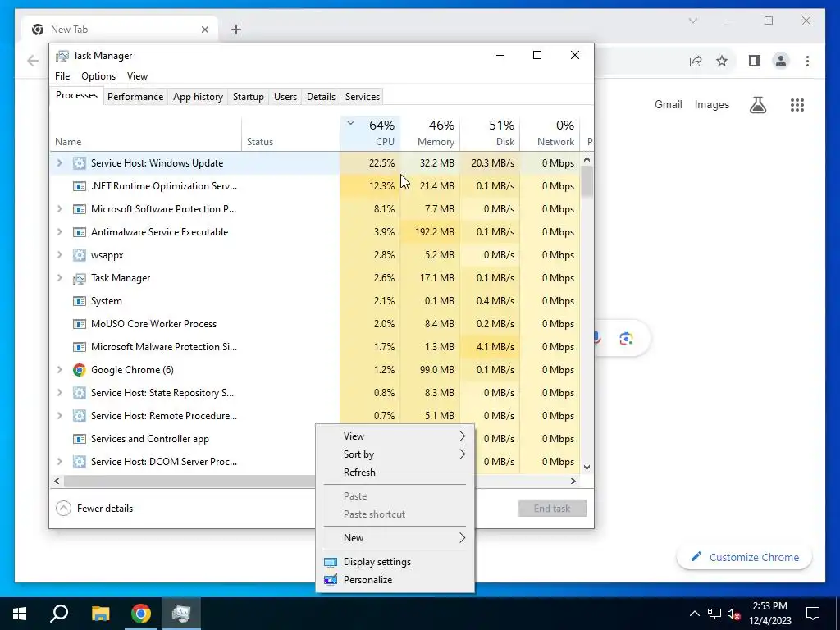
Task: Search by image with Google Lens icon
Action: (626, 339)
